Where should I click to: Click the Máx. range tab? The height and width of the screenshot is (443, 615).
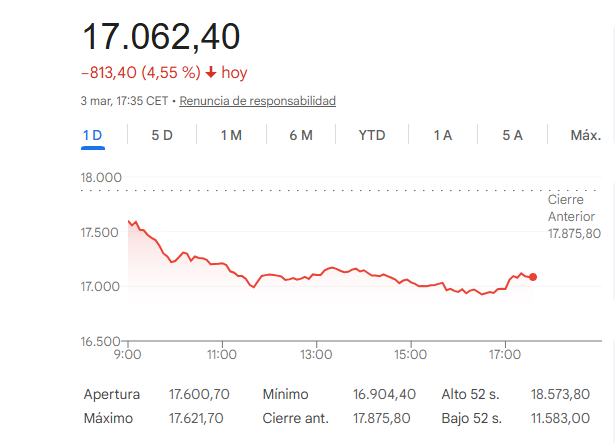pos(585,135)
